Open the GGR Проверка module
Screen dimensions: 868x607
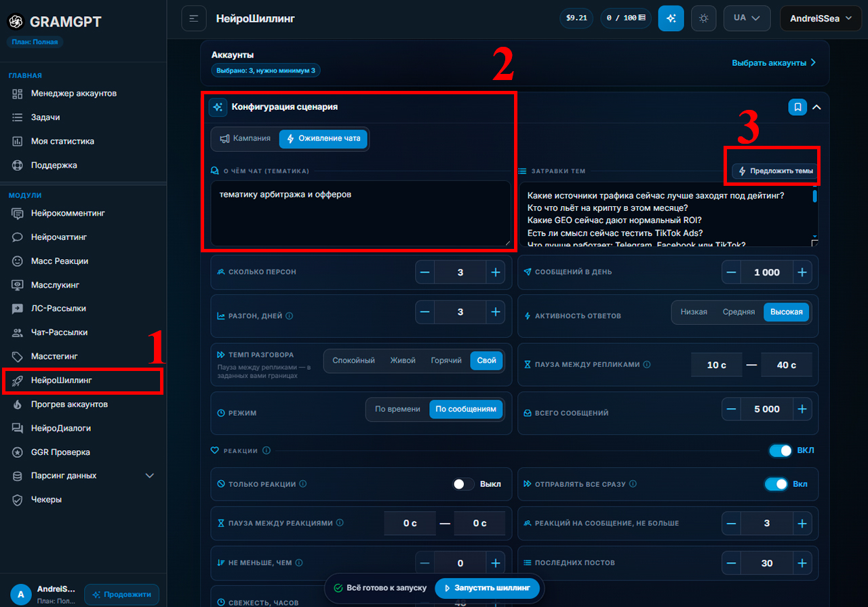click(83, 452)
